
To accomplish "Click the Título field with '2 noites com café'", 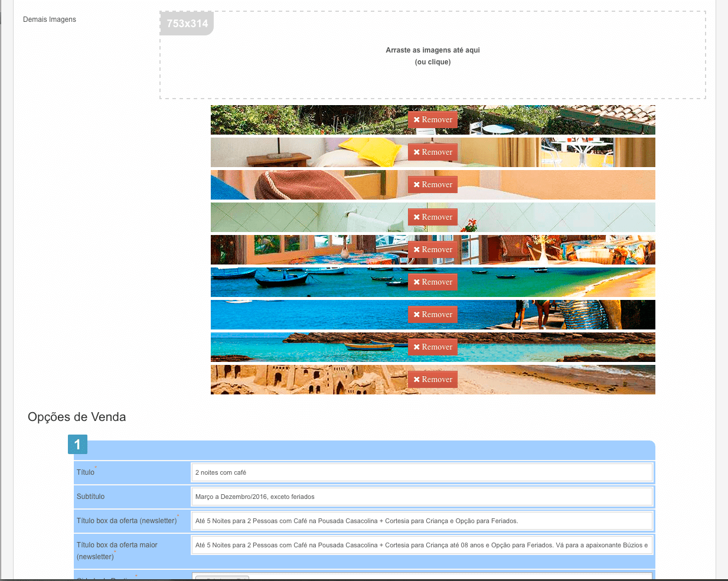I will tap(422, 472).
